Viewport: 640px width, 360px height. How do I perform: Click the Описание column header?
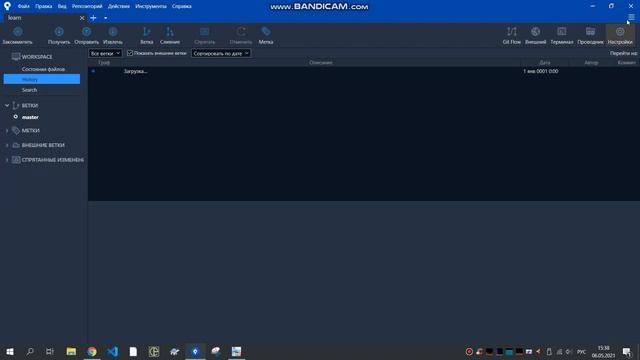click(x=320, y=62)
